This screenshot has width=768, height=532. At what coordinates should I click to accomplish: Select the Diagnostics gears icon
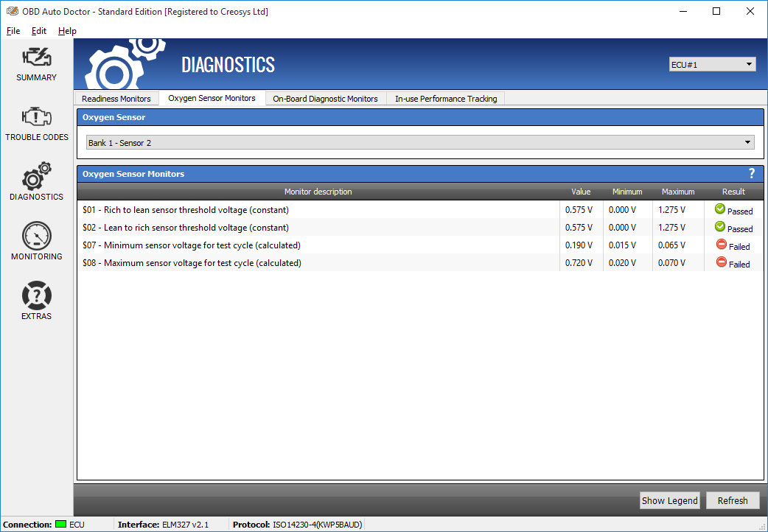tap(36, 178)
